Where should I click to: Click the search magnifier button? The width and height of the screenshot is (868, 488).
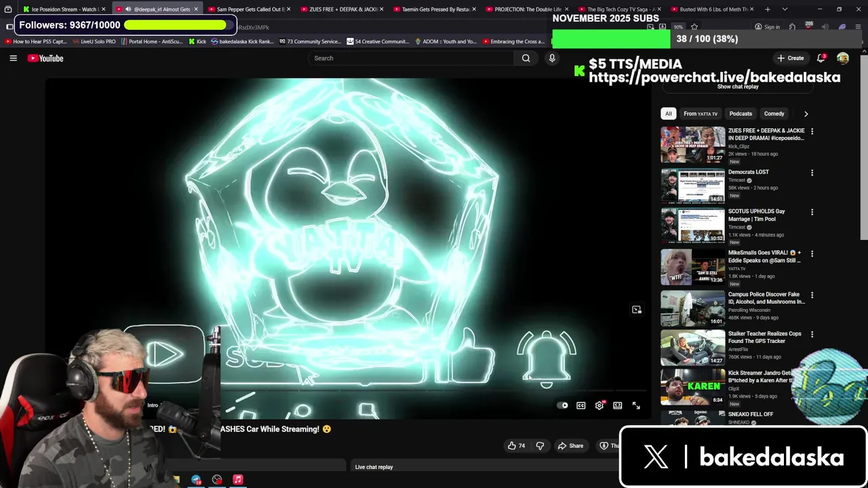point(526,58)
